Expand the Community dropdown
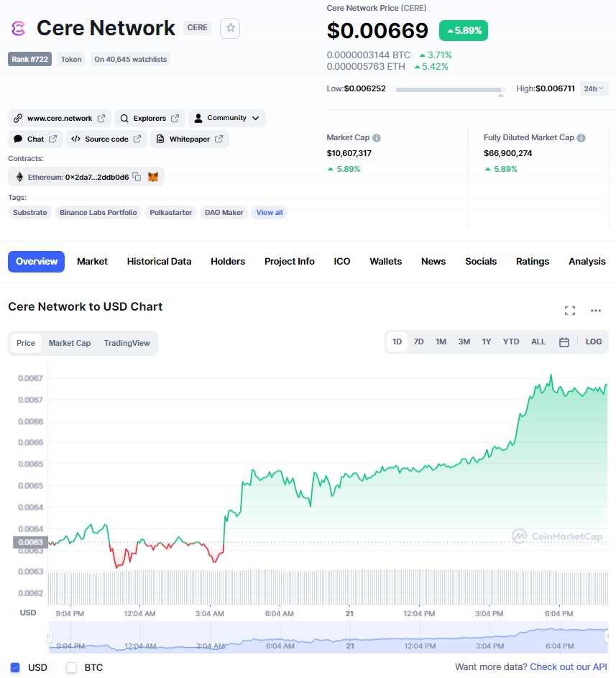Image resolution: width=616 pixels, height=678 pixels. pos(227,118)
